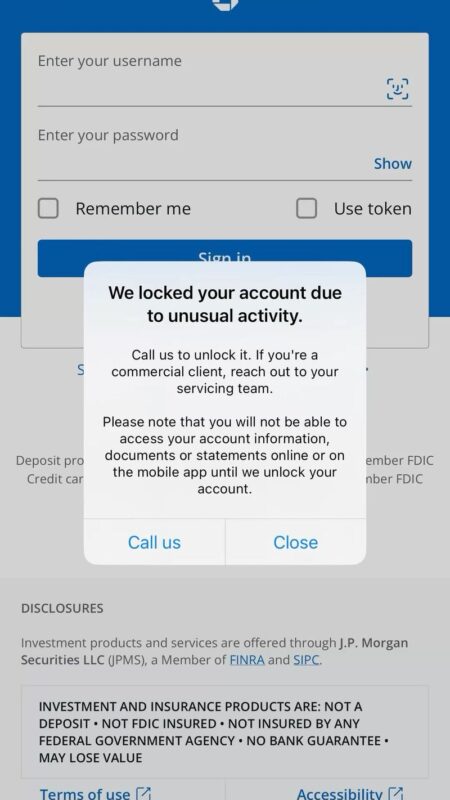Open external link icon beside Terms of use
Screen dimensions: 450x800
pos(144,793)
